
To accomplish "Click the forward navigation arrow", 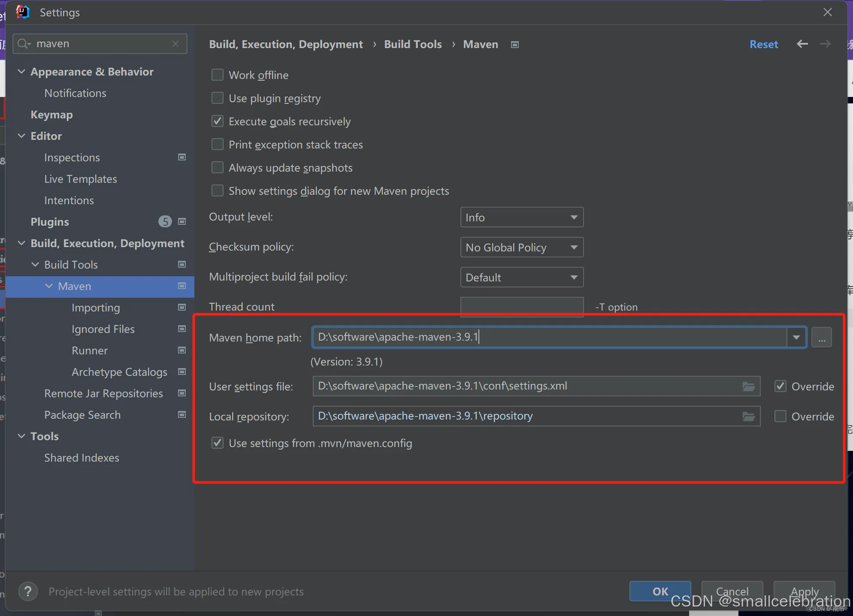I will 825,44.
